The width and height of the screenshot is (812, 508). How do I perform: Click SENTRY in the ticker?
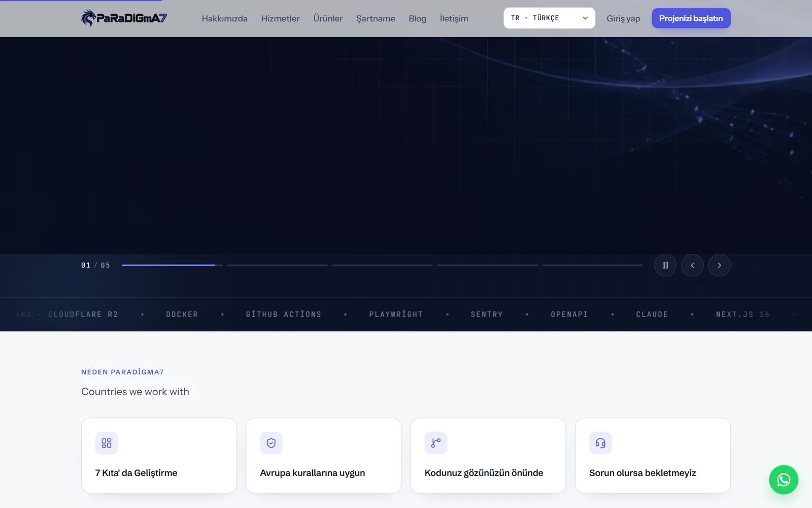pyautogui.click(x=487, y=314)
